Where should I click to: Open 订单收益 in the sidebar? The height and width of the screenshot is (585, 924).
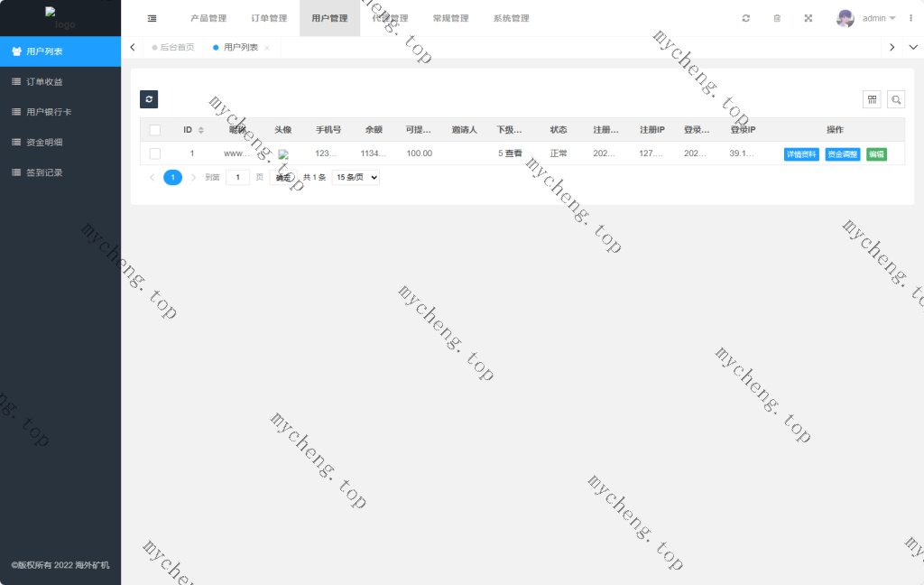[x=60, y=81]
